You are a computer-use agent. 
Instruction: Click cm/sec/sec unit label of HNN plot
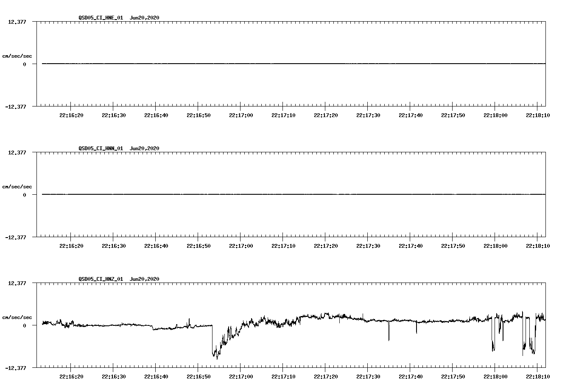point(17,187)
